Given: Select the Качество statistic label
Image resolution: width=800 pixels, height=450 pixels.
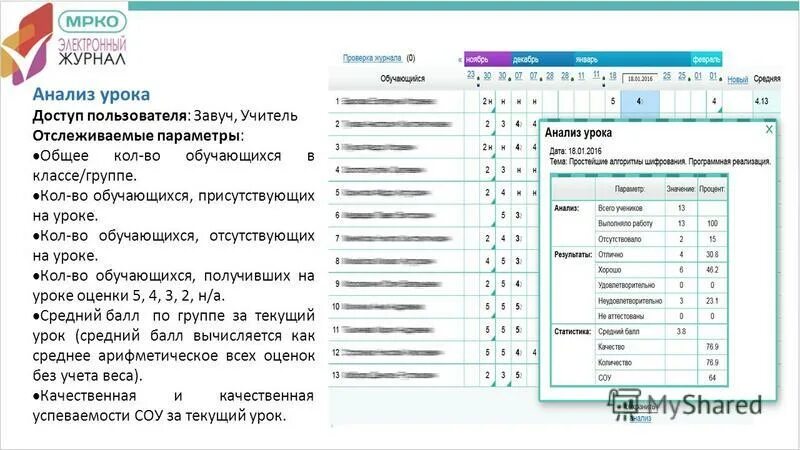Looking at the screenshot, I should coord(611,347).
